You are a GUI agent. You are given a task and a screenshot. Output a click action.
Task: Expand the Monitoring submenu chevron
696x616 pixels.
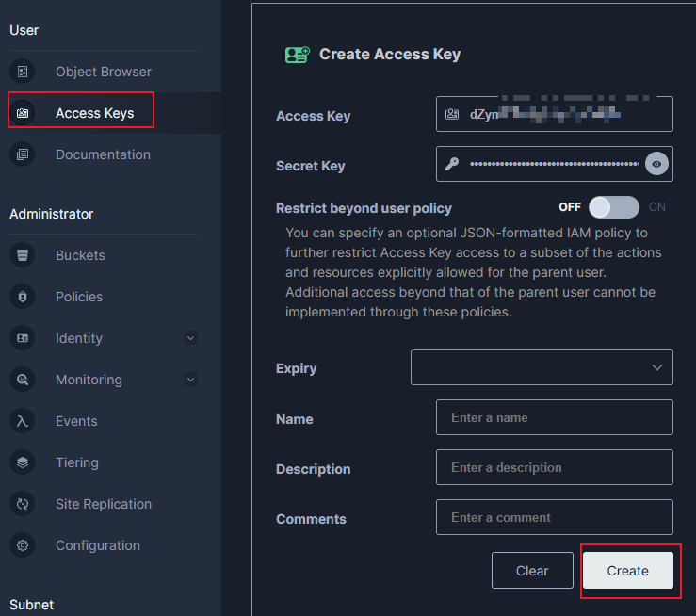190,380
